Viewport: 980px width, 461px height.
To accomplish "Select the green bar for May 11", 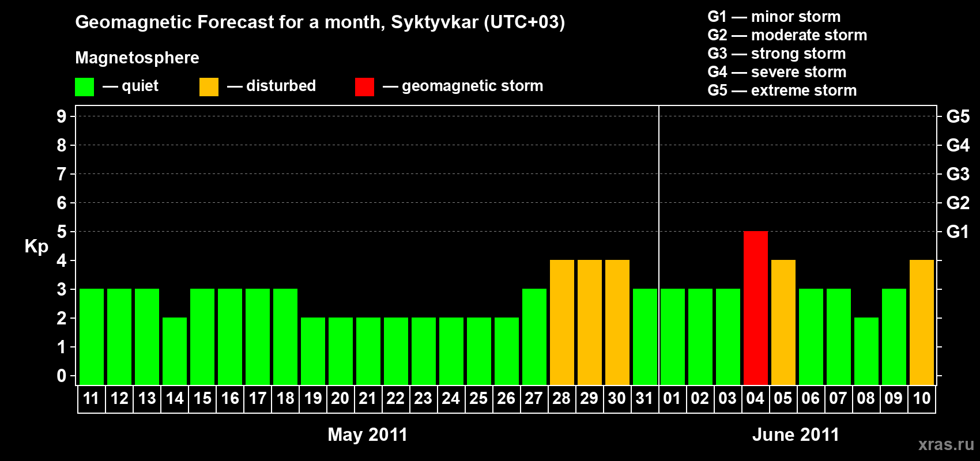I will (92, 337).
